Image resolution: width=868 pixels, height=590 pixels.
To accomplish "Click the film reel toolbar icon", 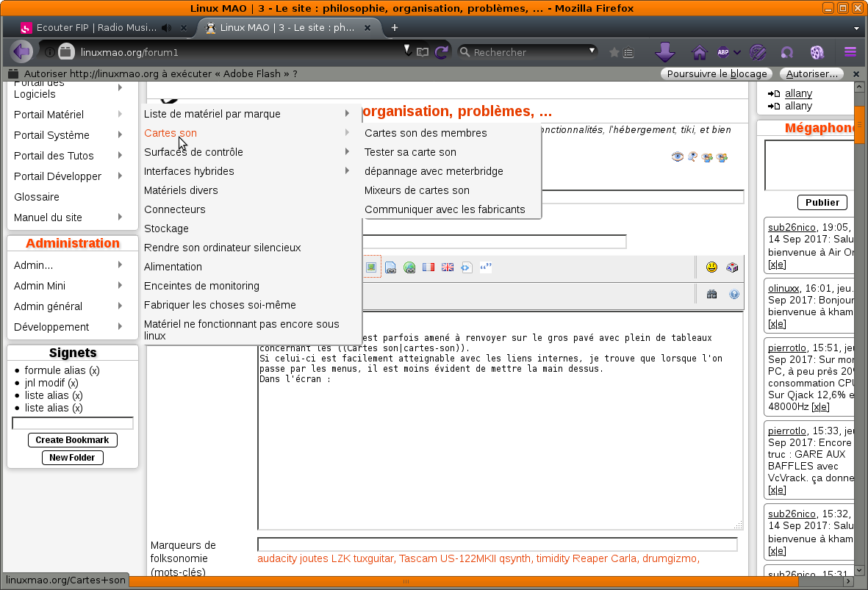I will coord(817,53).
